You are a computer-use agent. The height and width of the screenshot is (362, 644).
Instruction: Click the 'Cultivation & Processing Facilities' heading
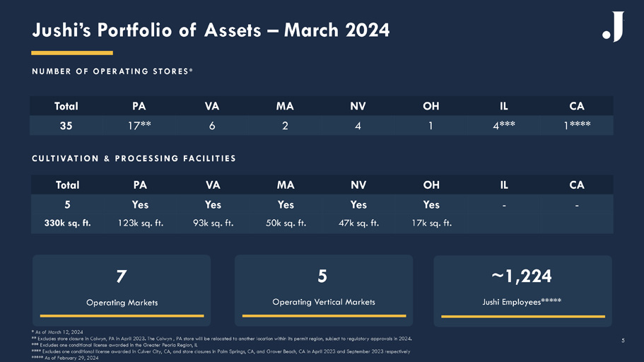point(134,158)
